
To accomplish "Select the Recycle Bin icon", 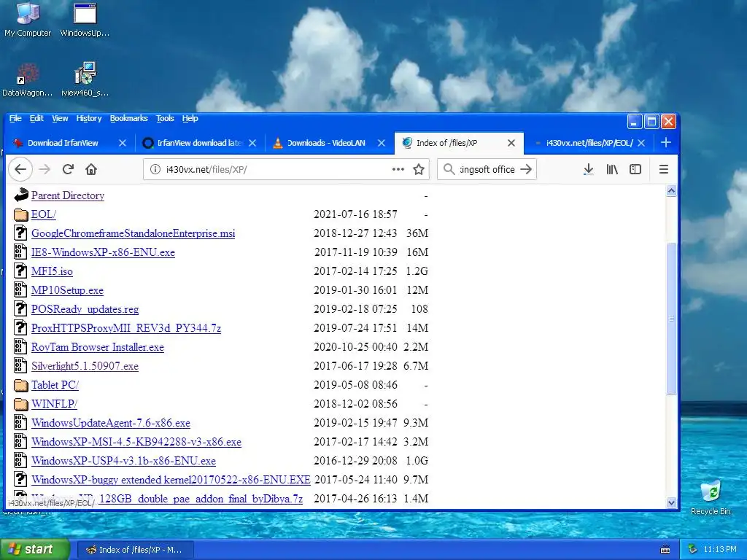I will coord(711,498).
